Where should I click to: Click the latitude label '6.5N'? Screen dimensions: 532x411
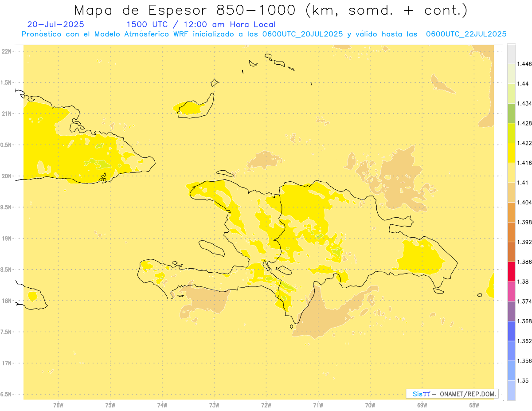[x=6, y=394]
